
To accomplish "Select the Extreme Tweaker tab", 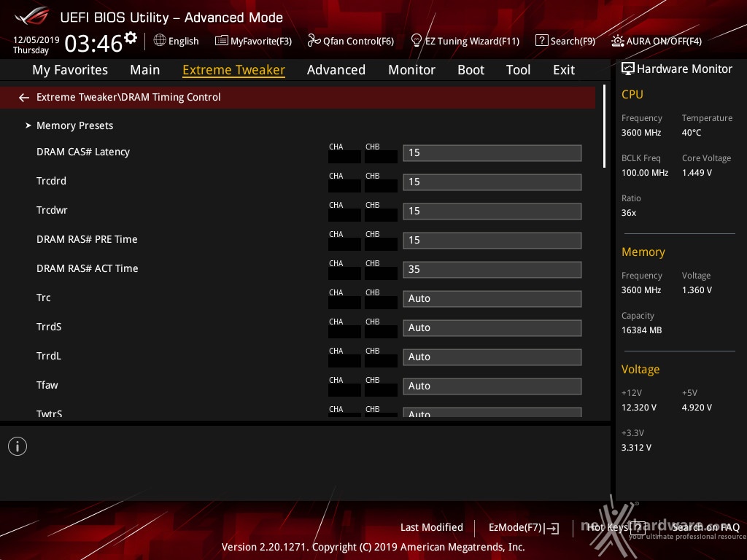I will tap(234, 70).
